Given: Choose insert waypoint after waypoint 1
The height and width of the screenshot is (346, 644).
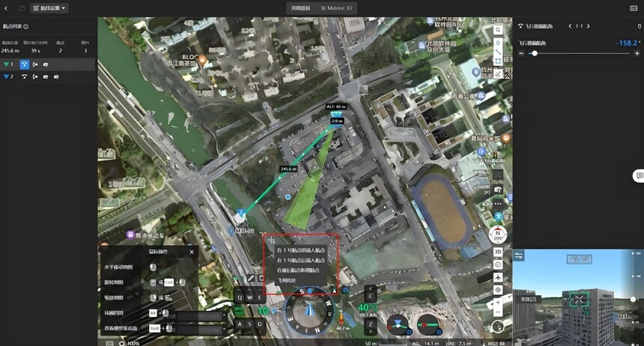Looking at the screenshot, I should pos(301,260).
